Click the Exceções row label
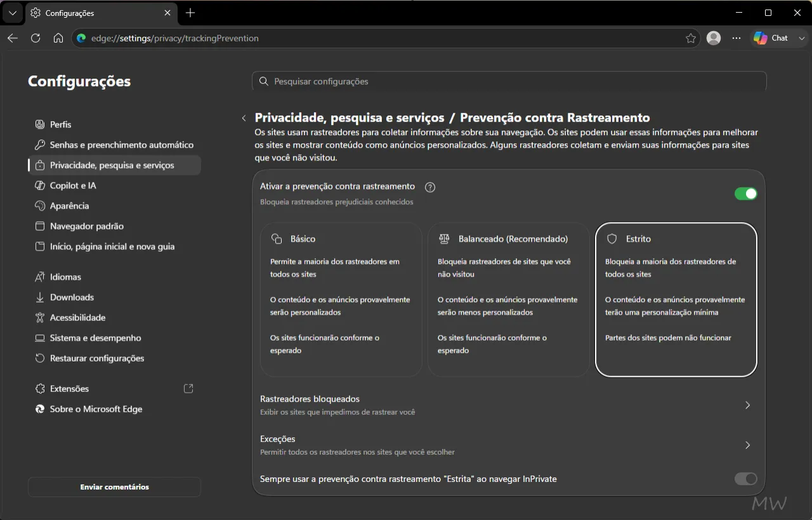The height and width of the screenshot is (520, 812). [278, 439]
